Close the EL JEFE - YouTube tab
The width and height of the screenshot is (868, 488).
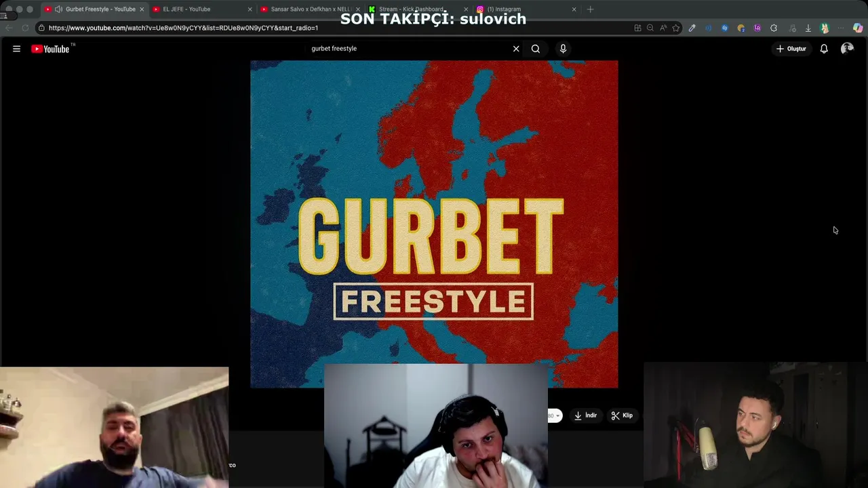(x=250, y=9)
